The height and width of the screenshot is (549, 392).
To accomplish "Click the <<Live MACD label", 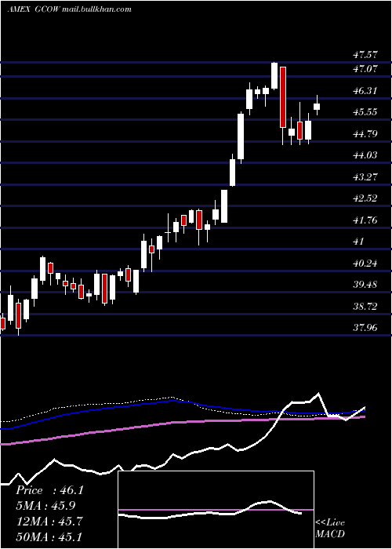I will point(330,529).
